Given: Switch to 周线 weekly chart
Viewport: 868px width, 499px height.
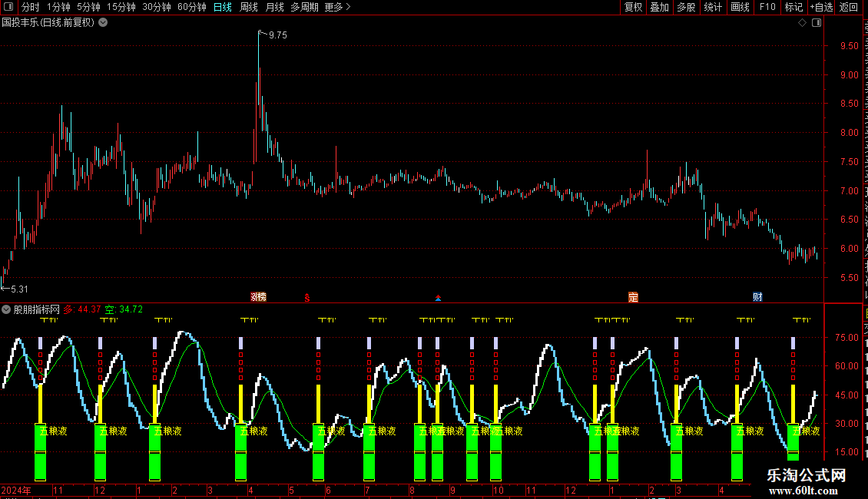Looking at the screenshot, I should (x=249, y=7).
